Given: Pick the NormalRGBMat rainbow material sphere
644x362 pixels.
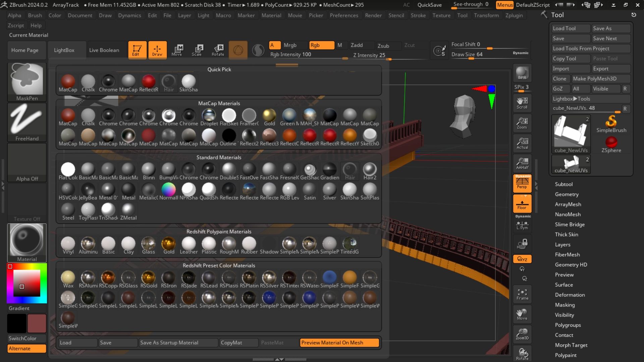Looking at the screenshot, I should (168, 190).
